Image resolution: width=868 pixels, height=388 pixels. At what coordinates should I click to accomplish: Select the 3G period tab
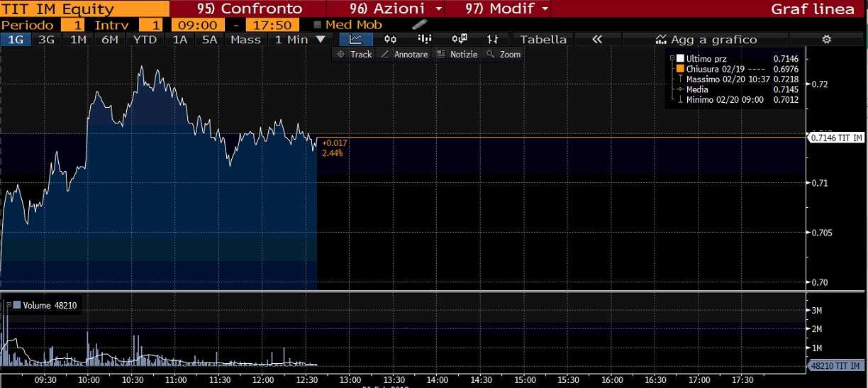pyautogui.click(x=46, y=40)
